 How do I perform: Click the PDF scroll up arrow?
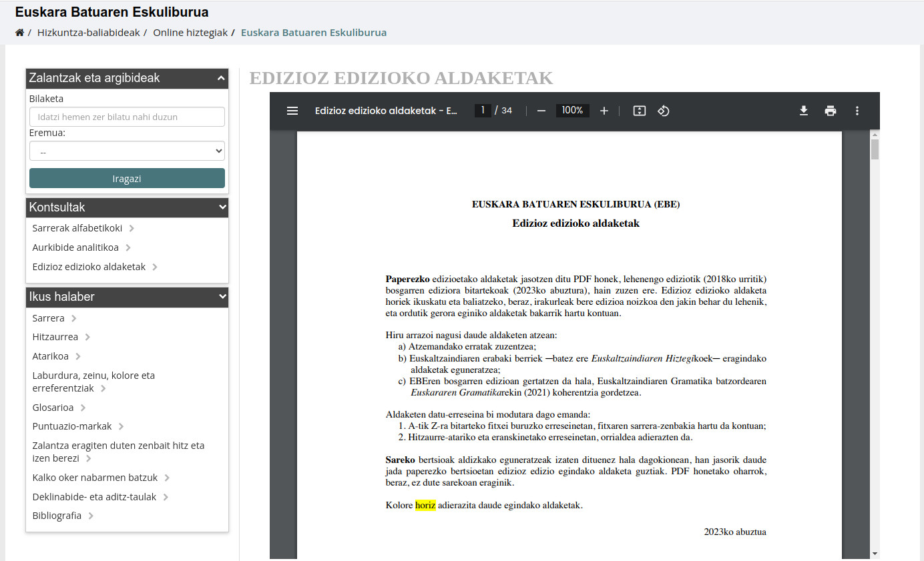coord(875,135)
